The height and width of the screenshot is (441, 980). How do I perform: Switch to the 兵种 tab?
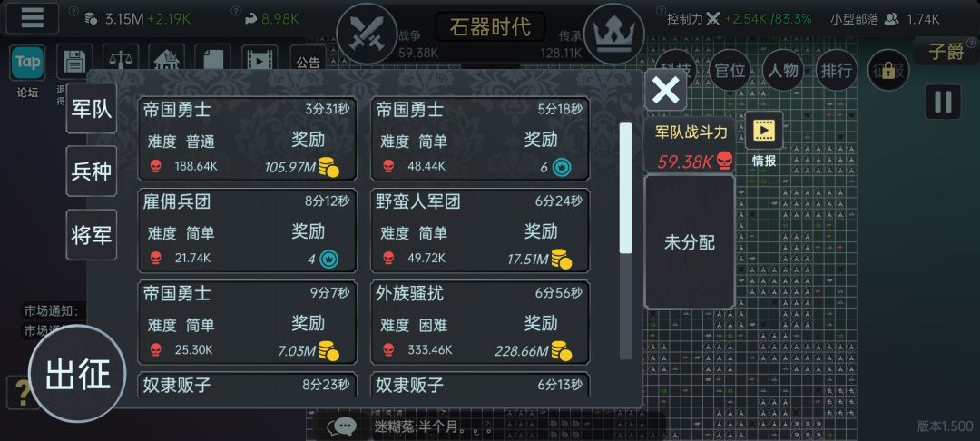pos(92,171)
